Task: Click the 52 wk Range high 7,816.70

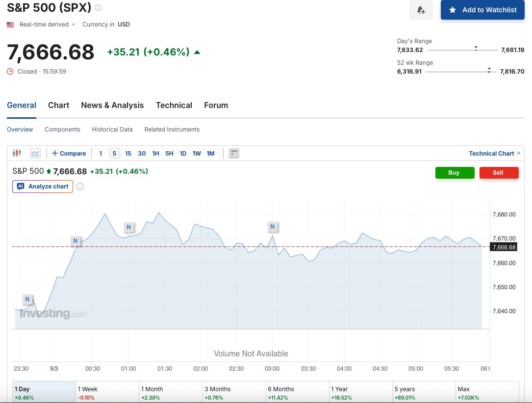Action: click(512, 71)
